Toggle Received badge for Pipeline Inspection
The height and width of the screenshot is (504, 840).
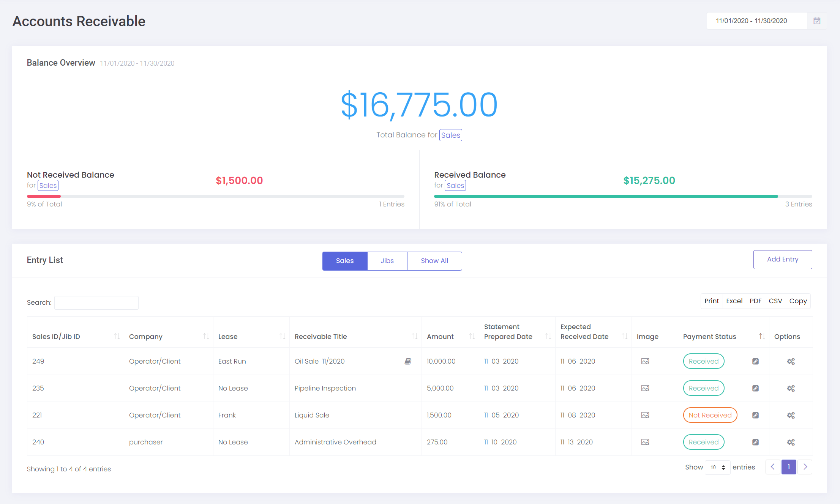pyautogui.click(x=703, y=388)
